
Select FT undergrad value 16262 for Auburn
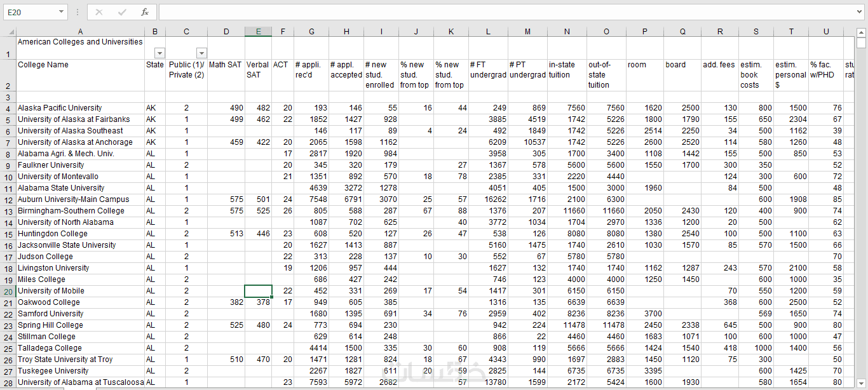pyautogui.click(x=487, y=199)
